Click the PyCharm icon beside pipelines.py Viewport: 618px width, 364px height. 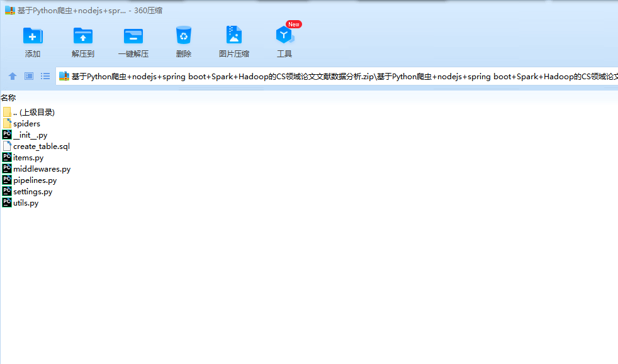[x=7, y=180]
